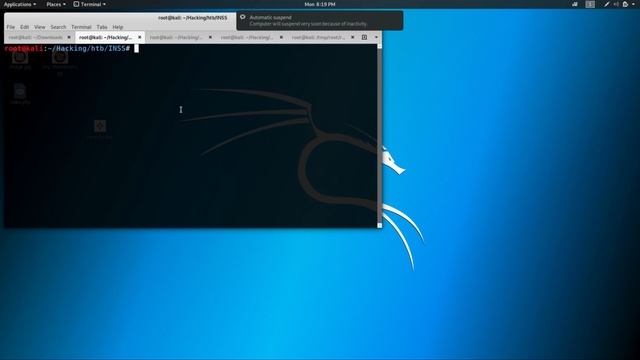Close the /tmp/root terminal tab
Viewport: 640px width, 360px height.
[x=353, y=37]
